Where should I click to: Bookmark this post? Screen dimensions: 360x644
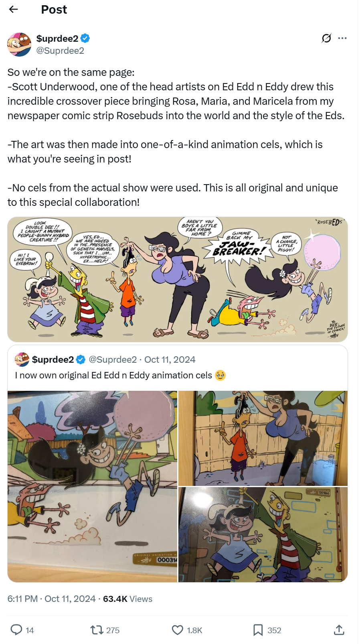pos(258,630)
